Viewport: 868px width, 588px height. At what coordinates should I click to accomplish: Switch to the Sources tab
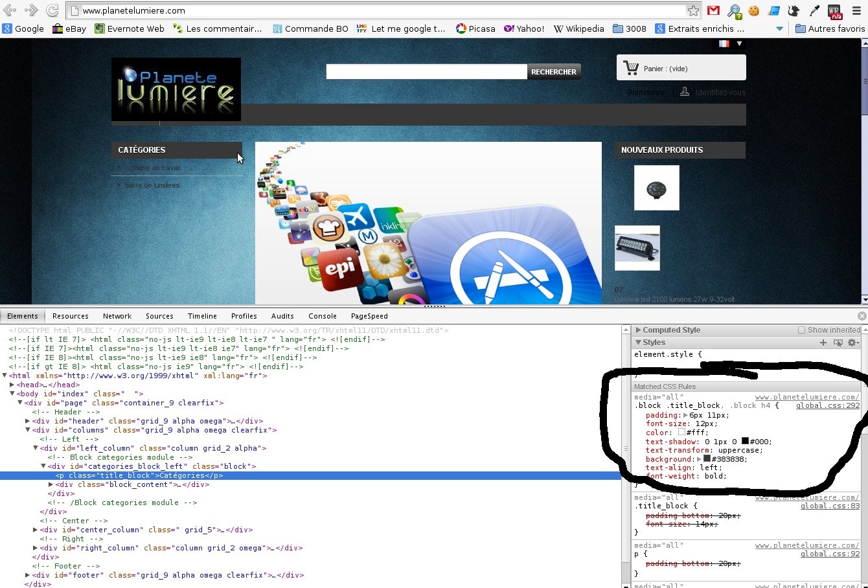[x=159, y=316]
